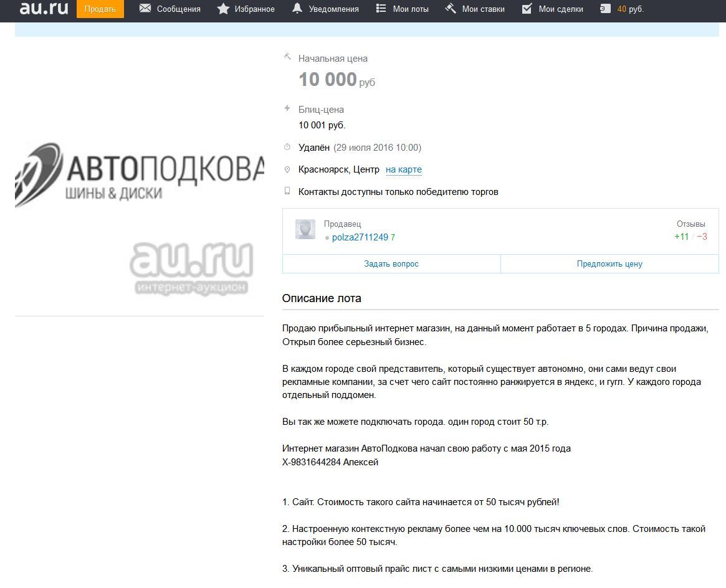Click the positive reviews +11 count
This screenshot has width=726, height=588.
point(681,237)
